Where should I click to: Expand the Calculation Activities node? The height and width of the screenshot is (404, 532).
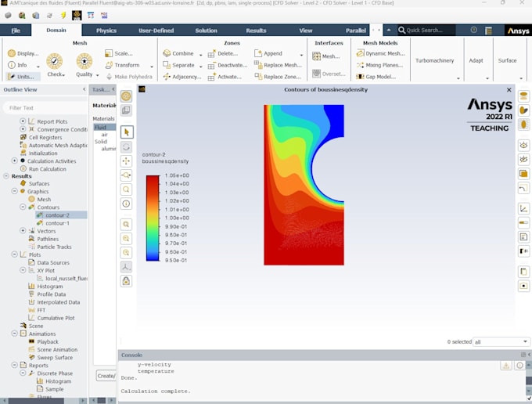(x=14, y=161)
